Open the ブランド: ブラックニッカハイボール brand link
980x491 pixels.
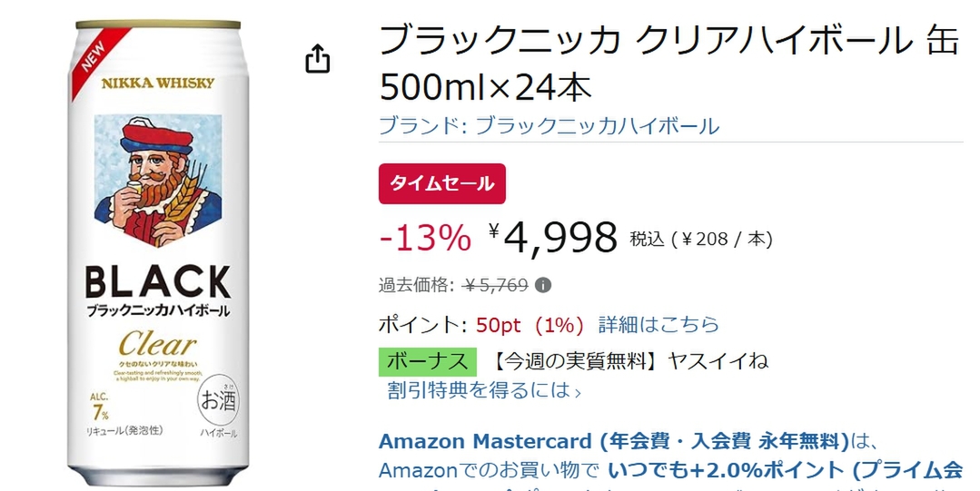pyautogui.click(x=549, y=126)
